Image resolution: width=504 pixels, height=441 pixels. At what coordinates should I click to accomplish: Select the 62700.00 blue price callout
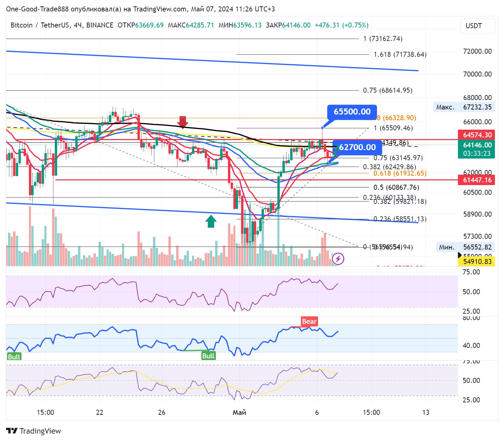(x=357, y=147)
